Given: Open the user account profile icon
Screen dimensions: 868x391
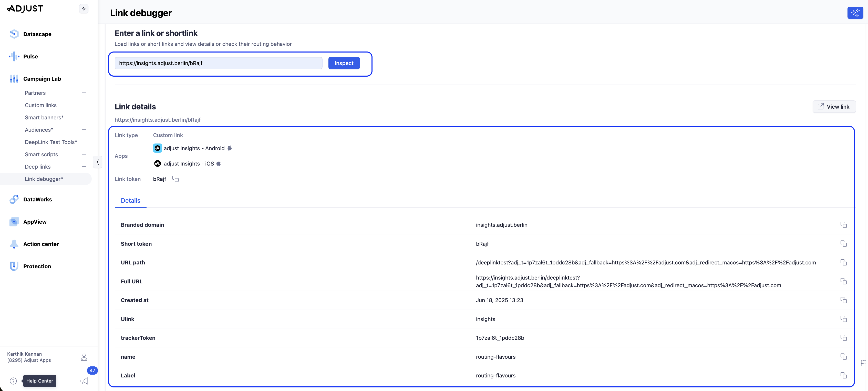Looking at the screenshot, I should click(x=84, y=357).
